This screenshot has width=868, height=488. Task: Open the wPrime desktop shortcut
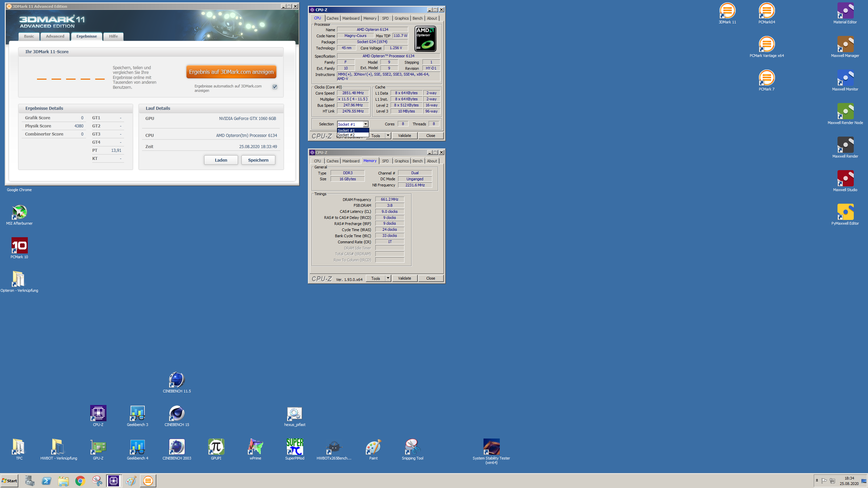coord(255,450)
